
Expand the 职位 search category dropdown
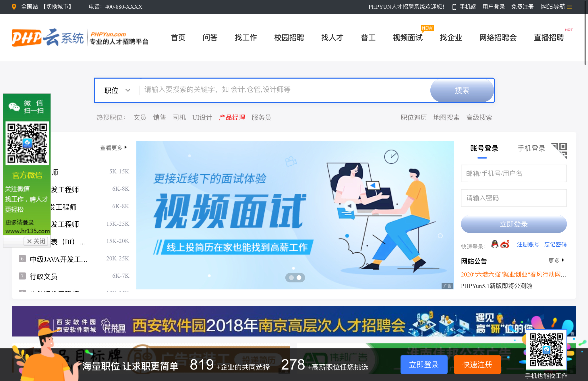(116, 90)
